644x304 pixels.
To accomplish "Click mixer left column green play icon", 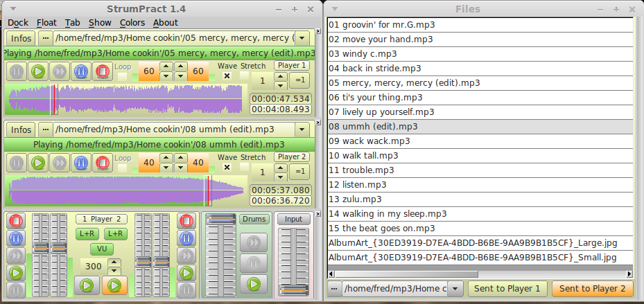I will click(16, 272).
